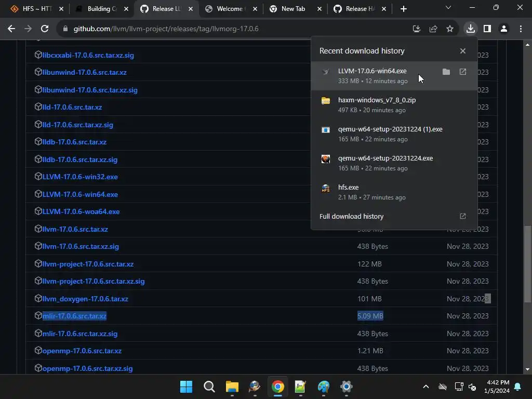
Task: Open notification bell in system tray
Action: pyautogui.click(x=518, y=387)
